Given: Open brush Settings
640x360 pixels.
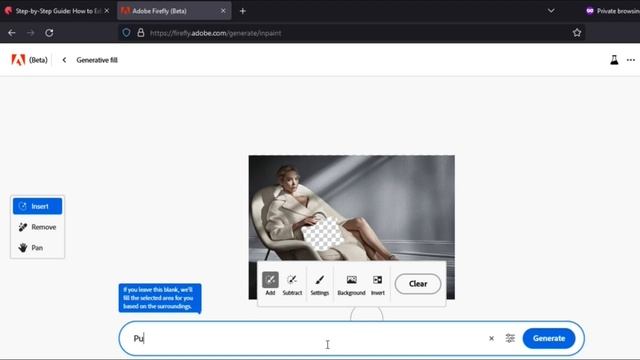Looking at the screenshot, I should point(320,284).
